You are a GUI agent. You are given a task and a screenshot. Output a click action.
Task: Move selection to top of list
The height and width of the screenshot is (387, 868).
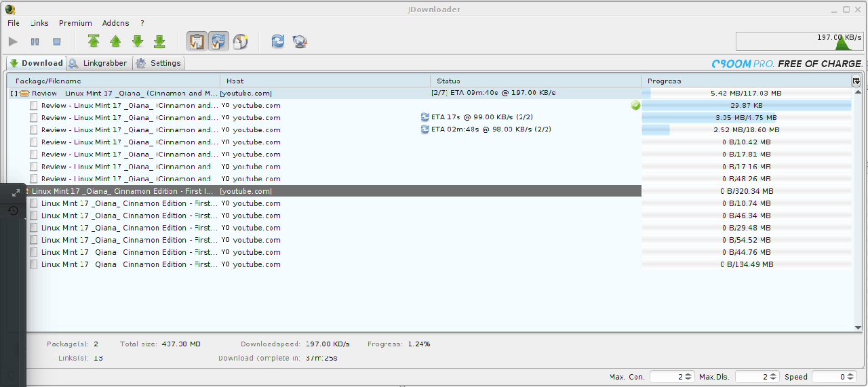point(94,42)
